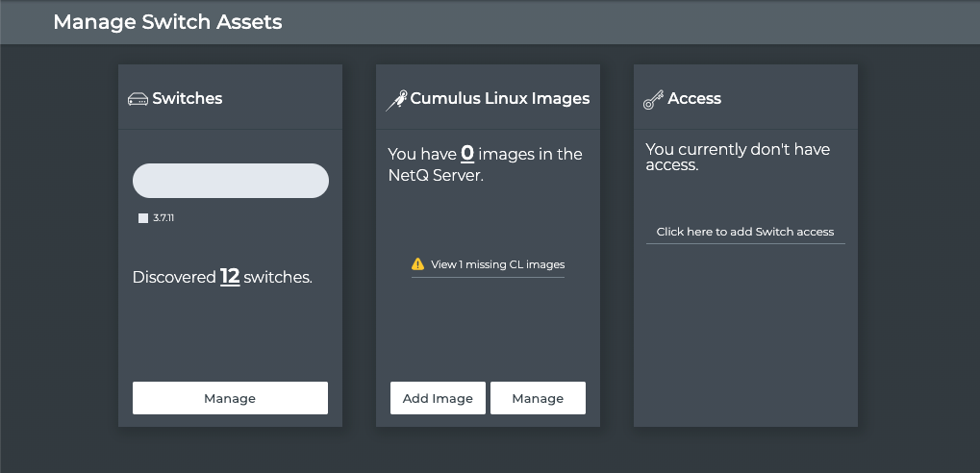980x473 pixels.
Task: Select Click here to add Switch access
Action: coord(744,232)
